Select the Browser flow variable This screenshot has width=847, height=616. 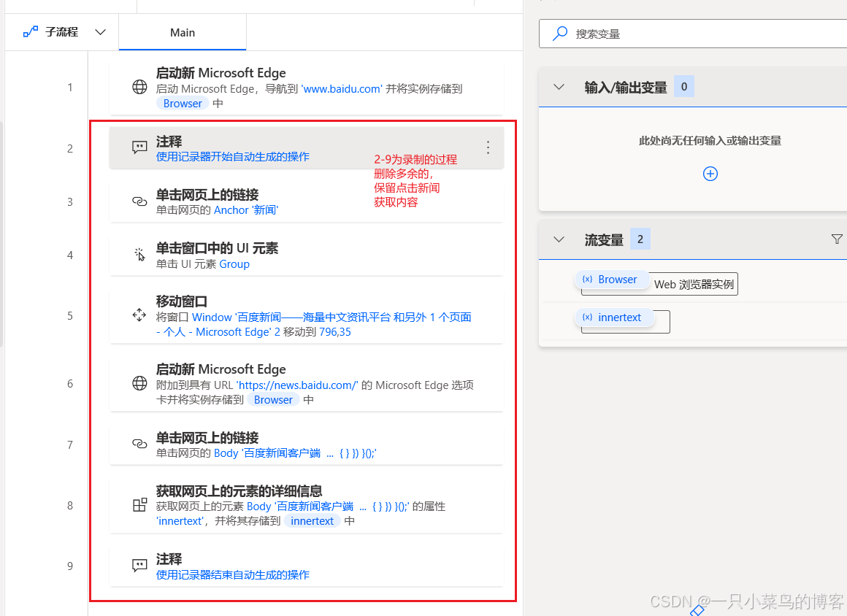pyautogui.click(x=612, y=280)
